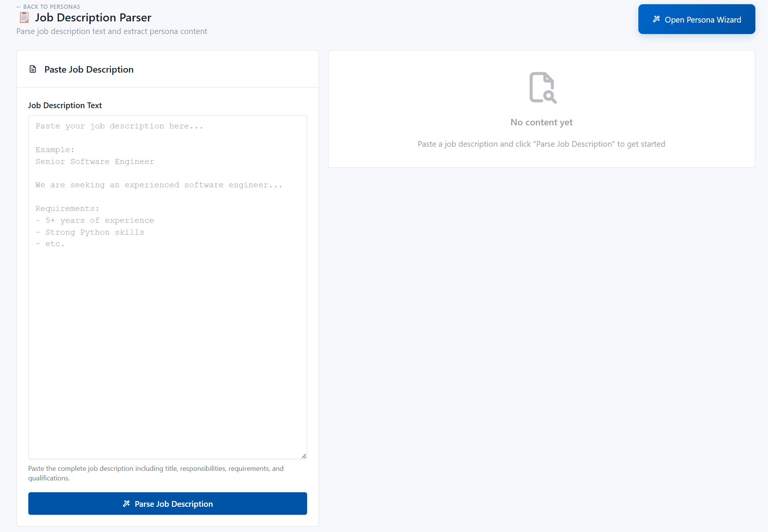Image resolution: width=768 pixels, height=532 pixels.
Task: Click the clipboard icon beside the page title
Action: coord(24,18)
